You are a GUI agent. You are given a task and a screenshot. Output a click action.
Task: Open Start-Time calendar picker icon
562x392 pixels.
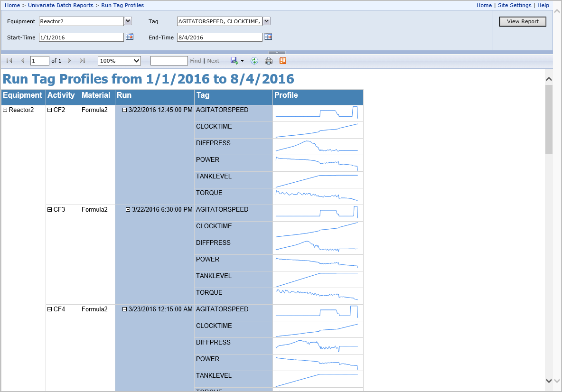coord(130,37)
